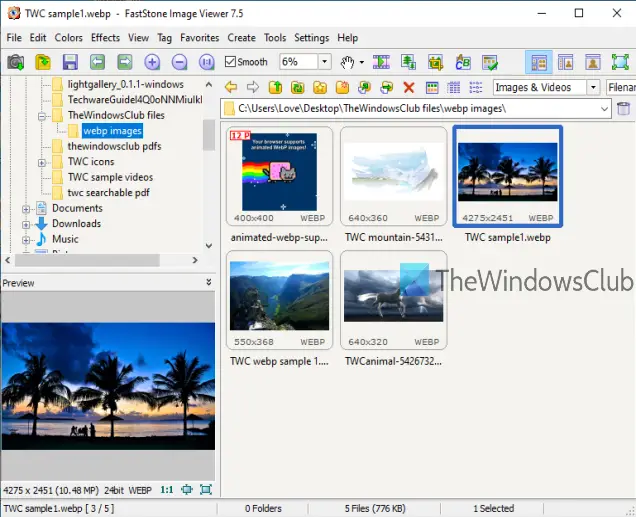Viewport: 636px width, 517px height.
Task: Click the Crop Board toolbar icon
Action: pos(436,62)
